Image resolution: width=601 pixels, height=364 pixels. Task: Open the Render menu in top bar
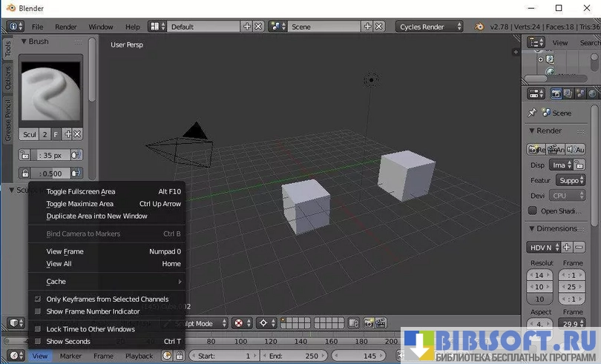coord(66,27)
